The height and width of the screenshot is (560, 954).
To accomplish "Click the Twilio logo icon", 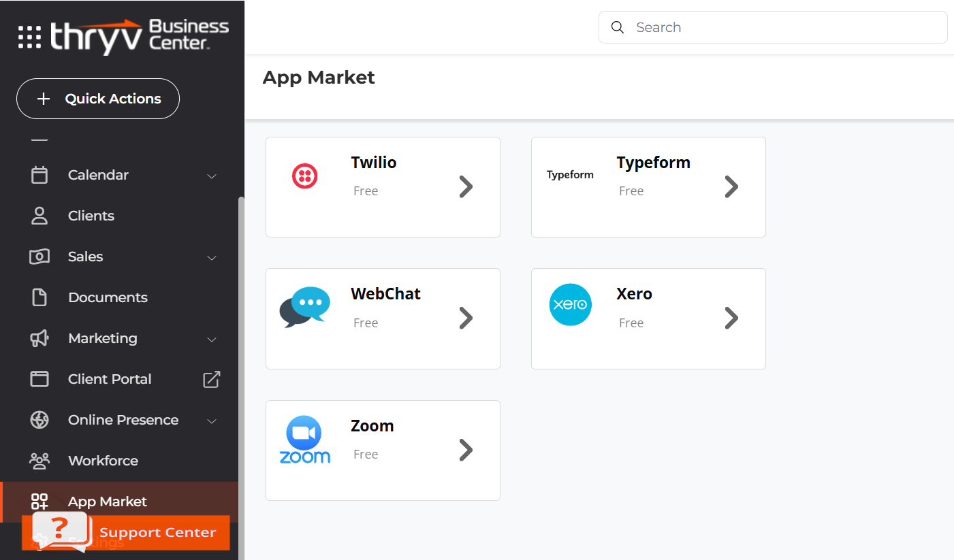I will click(304, 176).
